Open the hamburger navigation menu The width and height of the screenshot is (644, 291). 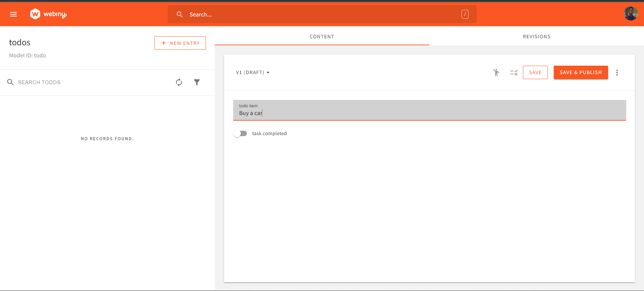coord(13,14)
